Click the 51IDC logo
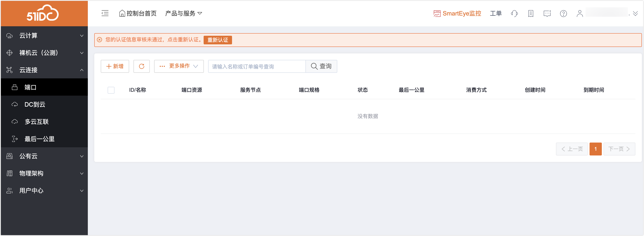Screen dimensions: 644x236 click(43, 13)
